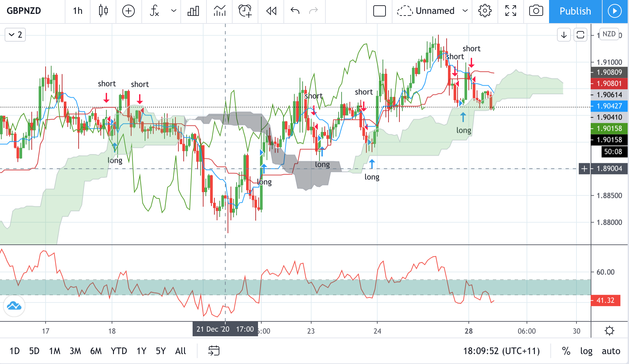The width and height of the screenshot is (629, 364).
Task: Open timezone menu 18:09:52 (UTC+11)
Action: [501, 351]
